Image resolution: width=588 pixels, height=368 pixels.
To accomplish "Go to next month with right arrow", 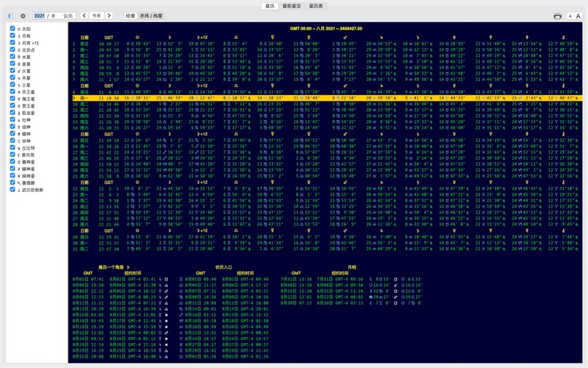I will (110, 15).
